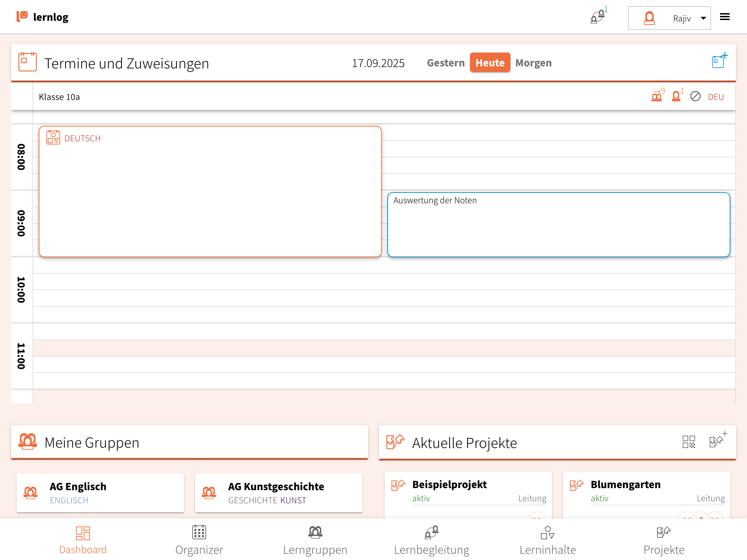Expand the Rajiv user dropdown

(x=669, y=18)
